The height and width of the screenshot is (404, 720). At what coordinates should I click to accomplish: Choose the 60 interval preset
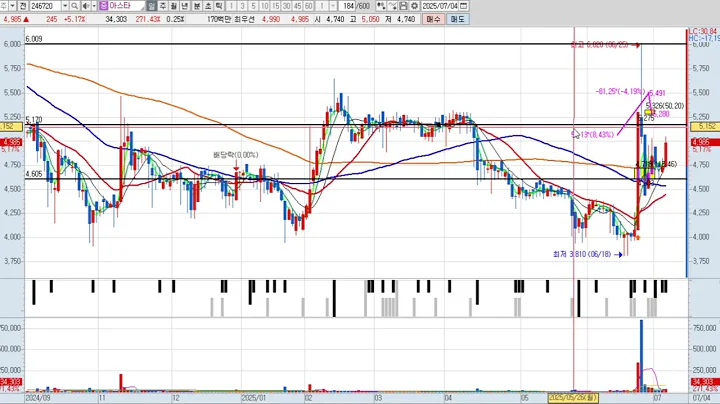pos(309,6)
